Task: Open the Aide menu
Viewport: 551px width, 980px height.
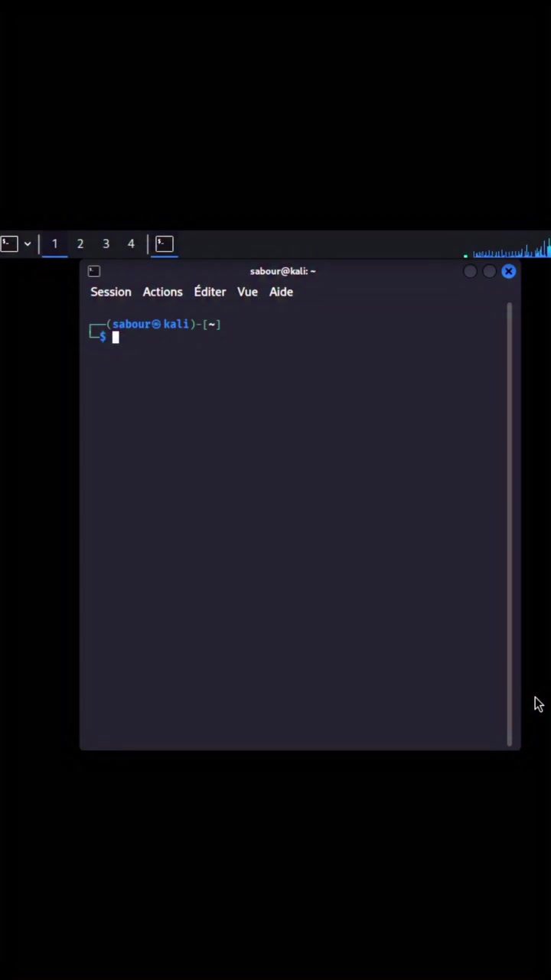Action: click(281, 292)
